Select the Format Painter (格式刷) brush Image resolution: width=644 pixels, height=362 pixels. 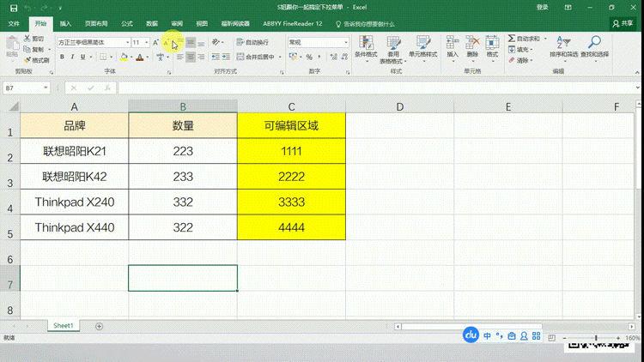pyautogui.click(x=36, y=60)
